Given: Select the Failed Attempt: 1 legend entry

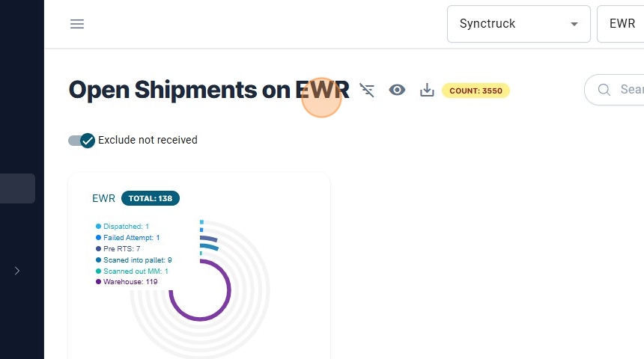Looking at the screenshot, I should (x=131, y=237).
